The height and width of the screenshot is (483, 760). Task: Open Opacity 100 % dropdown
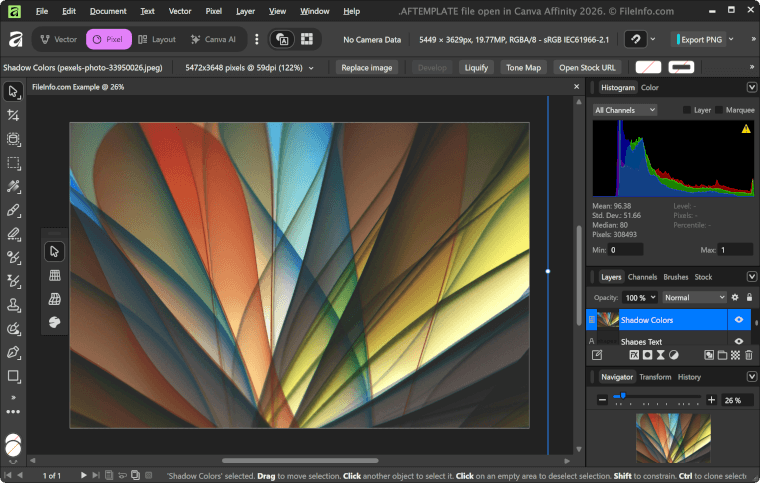coord(640,297)
